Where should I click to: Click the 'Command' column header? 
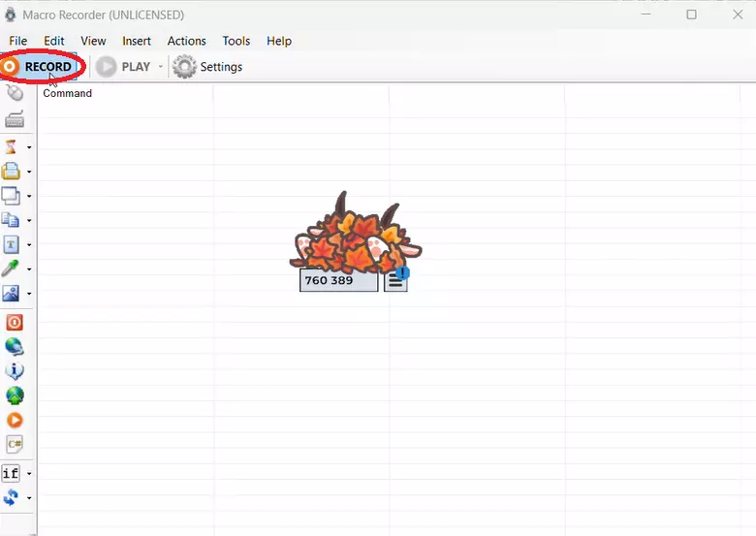[67, 93]
